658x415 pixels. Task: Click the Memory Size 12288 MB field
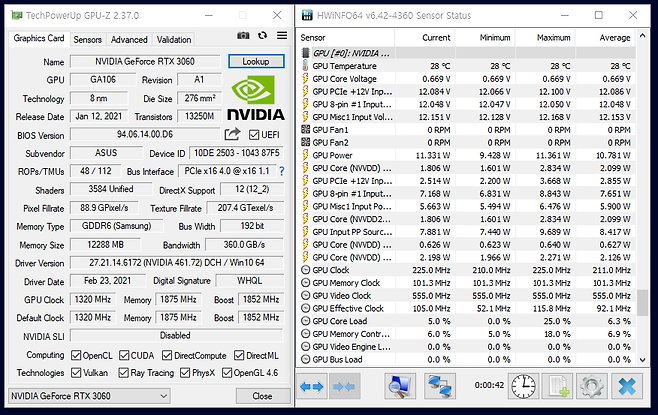click(105, 245)
